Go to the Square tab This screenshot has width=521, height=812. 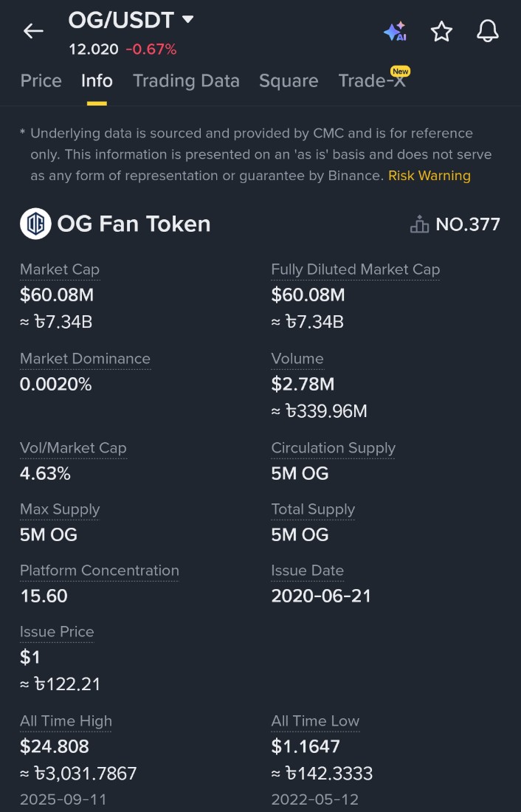[x=289, y=80]
